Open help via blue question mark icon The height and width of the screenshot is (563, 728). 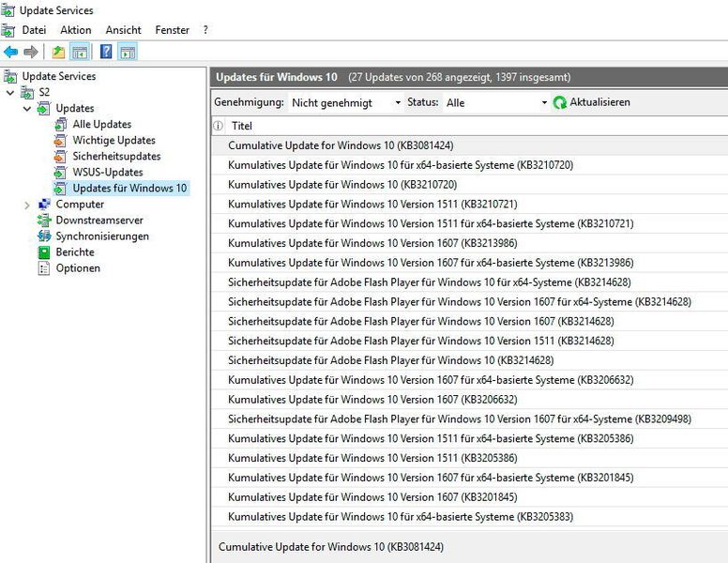tap(106, 52)
